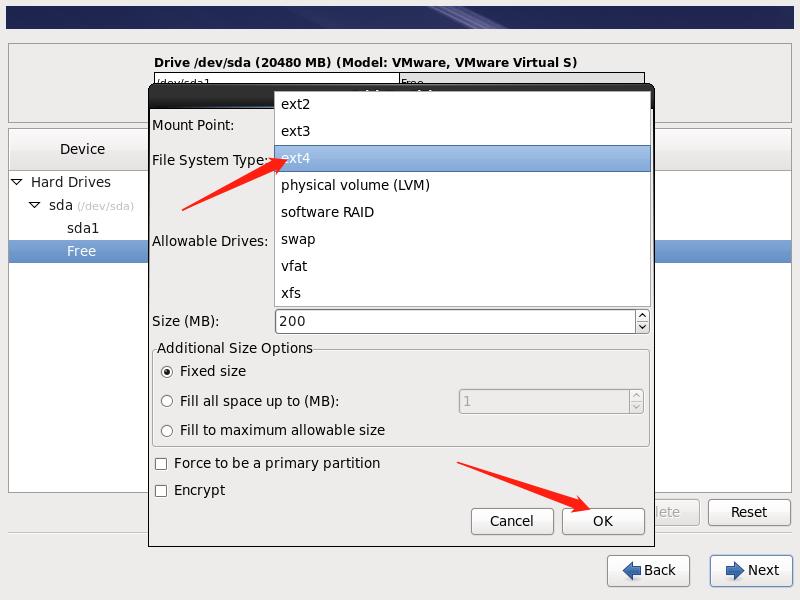The height and width of the screenshot is (600, 800).
Task: Go to previous step with Back
Action: click(648, 571)
